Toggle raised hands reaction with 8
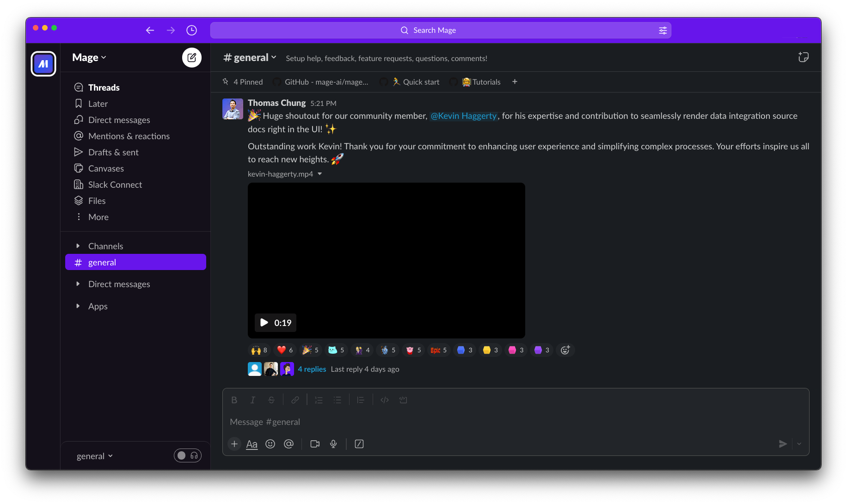The width and height of the screenshot is (847, 504). click(x=259, y=350)
